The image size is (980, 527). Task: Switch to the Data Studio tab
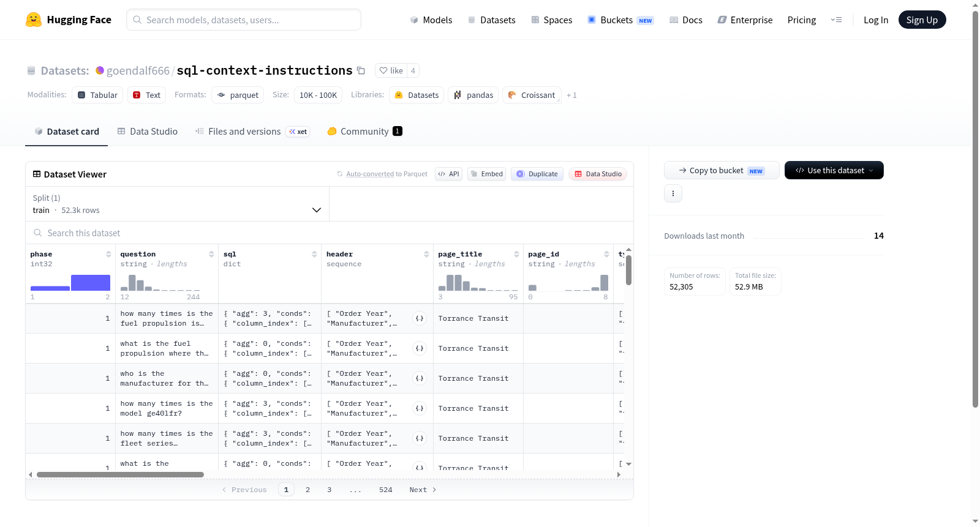click(148, 131)
